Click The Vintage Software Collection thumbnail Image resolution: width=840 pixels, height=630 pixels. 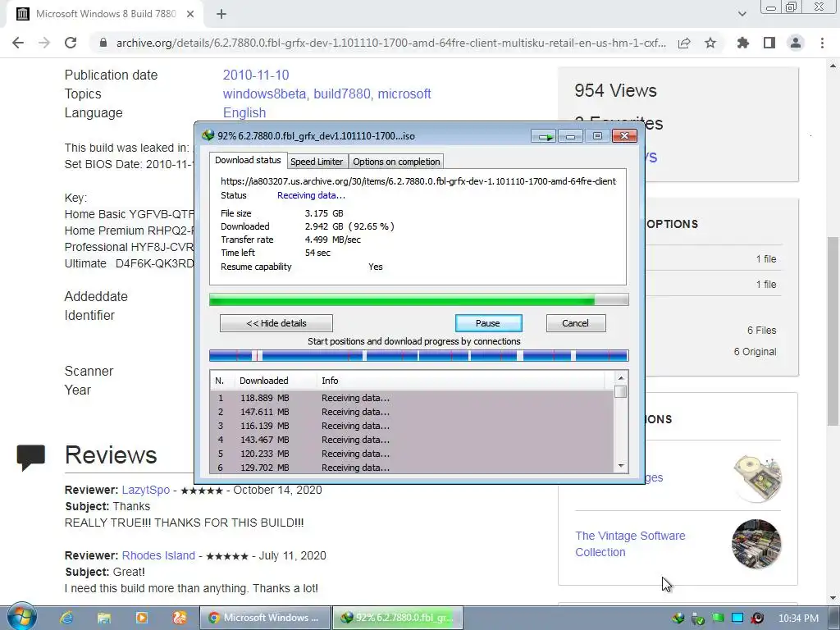pyautogui.click(x=756, y=544)
